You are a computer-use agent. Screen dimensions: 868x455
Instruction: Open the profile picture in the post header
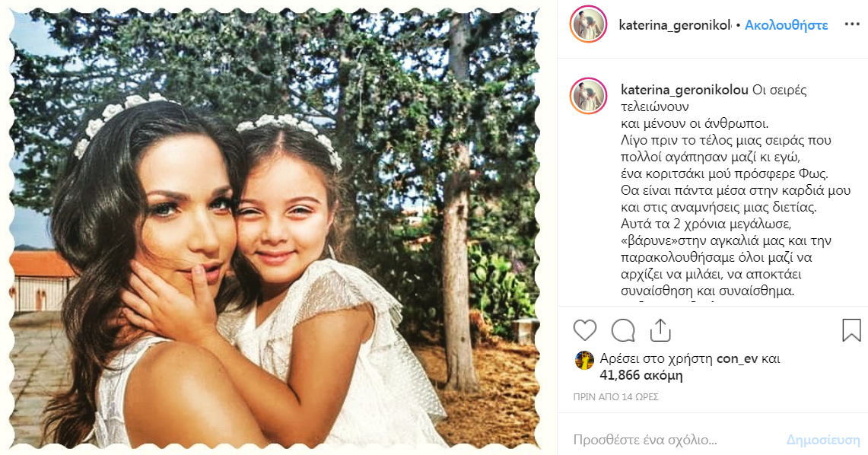[588, 25]
